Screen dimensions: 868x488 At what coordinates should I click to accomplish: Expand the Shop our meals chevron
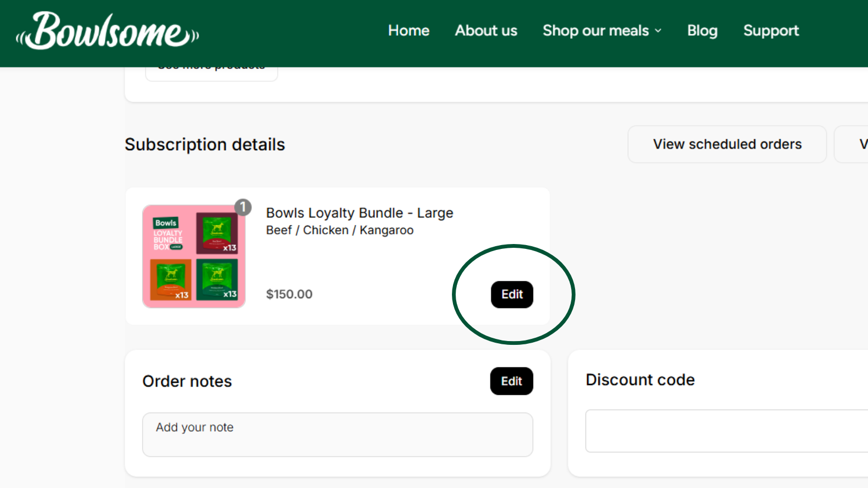click(658, 31)
